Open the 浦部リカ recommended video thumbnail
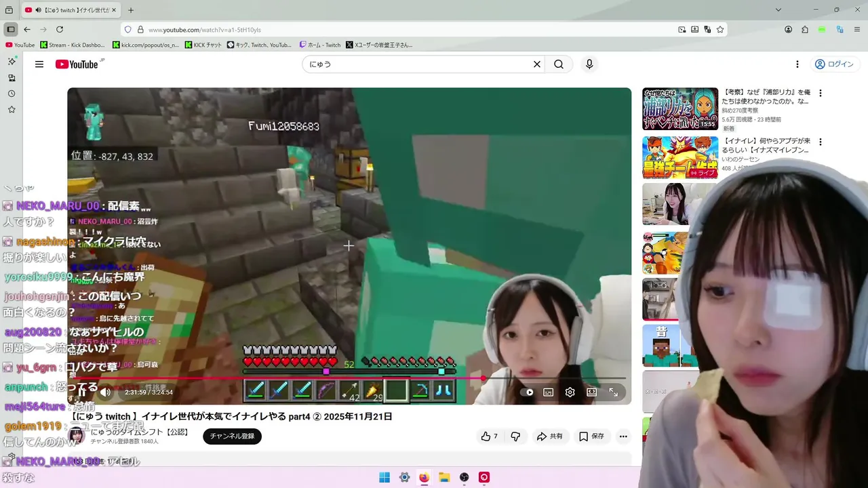868x488 pixels. (x=680, y=108)
